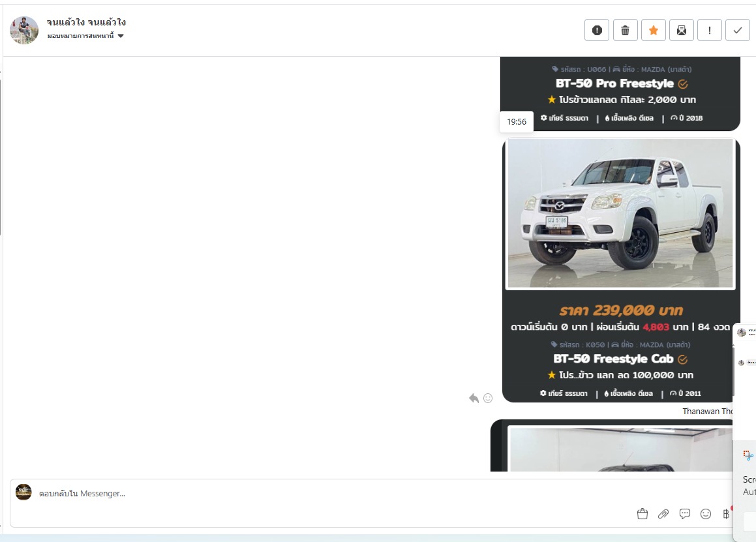Image resolution: width=756 pixels, height=542 pixels.
Task: Click the price 239,000 บาท text
Action: click(621, 310)
